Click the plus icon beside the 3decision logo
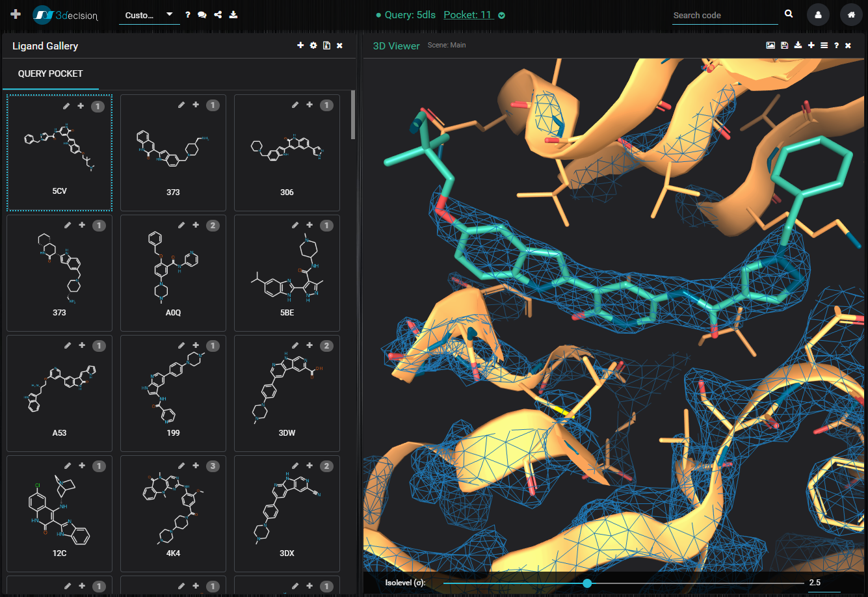 click(x=16, y=14)
